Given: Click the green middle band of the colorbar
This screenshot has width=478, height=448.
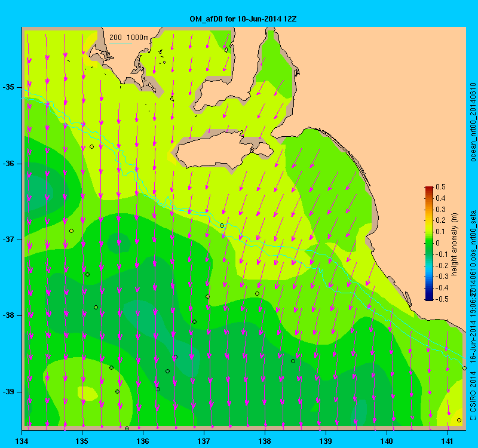Looking at the screenshot, I should (x=429, y=243).
